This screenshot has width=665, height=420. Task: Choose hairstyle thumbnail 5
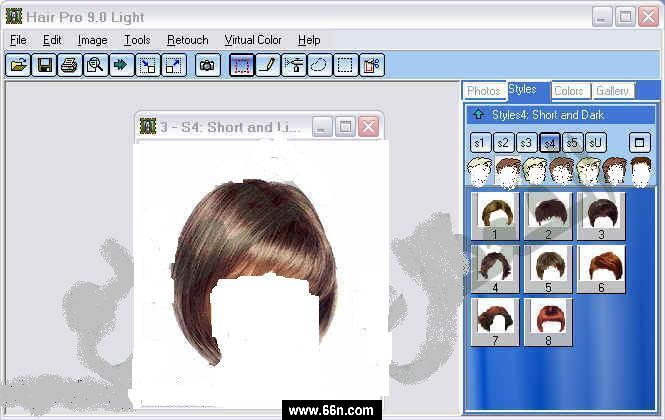(x=548, y=269)
